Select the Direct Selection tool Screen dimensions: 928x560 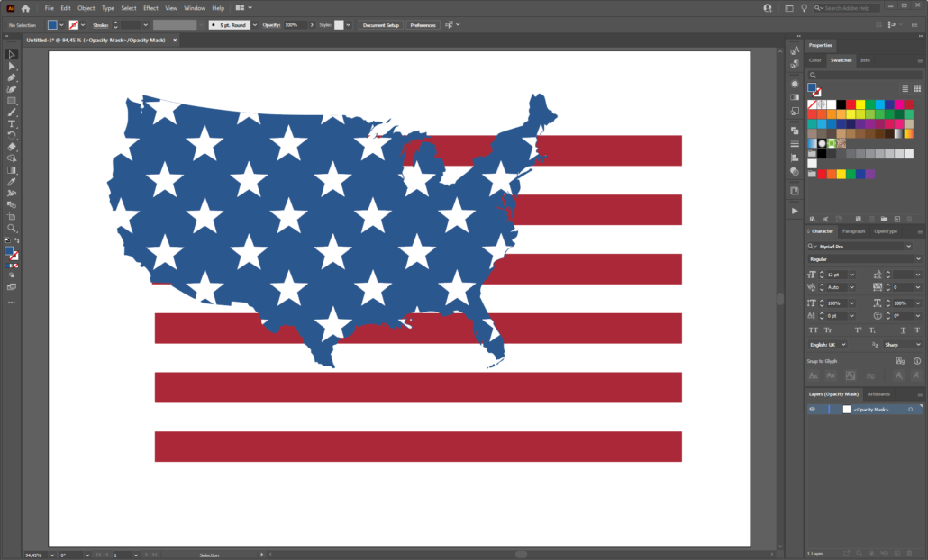pos(11,66)
